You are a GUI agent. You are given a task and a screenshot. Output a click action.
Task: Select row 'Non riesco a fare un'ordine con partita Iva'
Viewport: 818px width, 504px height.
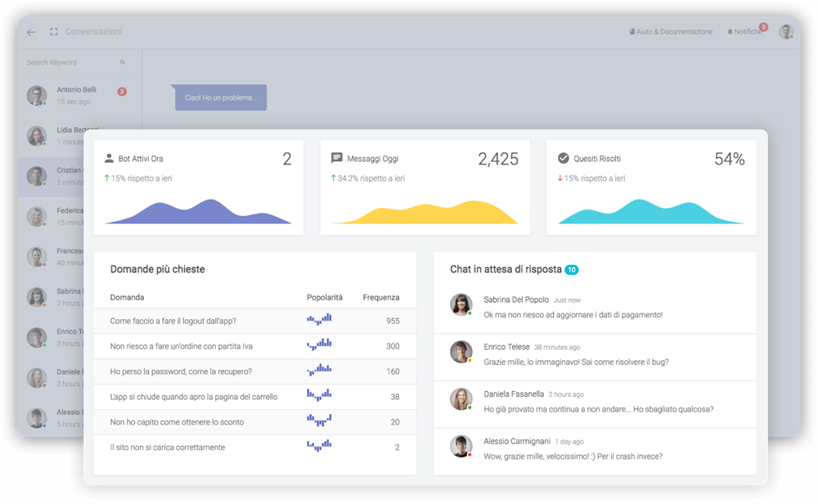tap(254, 346)
